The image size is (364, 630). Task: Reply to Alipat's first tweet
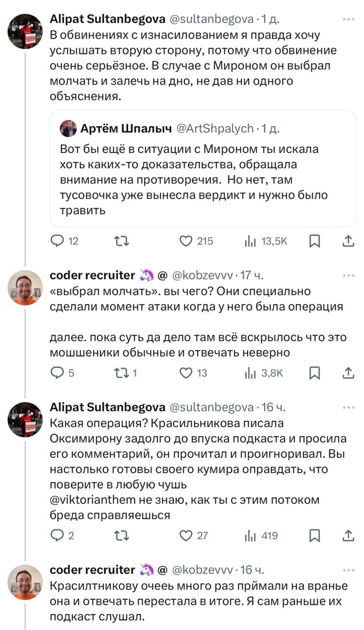click(58, 241)
